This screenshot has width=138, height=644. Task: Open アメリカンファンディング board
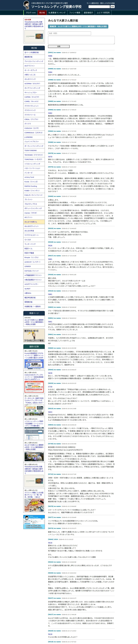coord(34,62)
